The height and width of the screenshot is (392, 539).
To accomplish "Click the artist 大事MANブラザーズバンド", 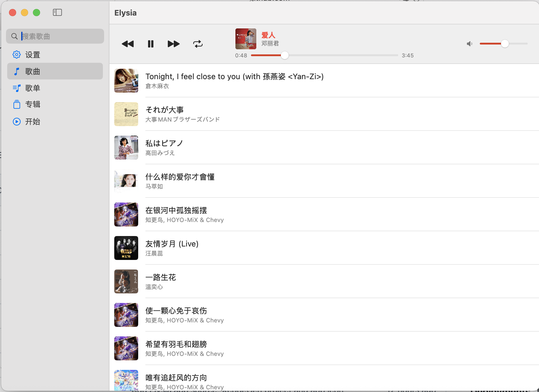I will tap(182, 120).
